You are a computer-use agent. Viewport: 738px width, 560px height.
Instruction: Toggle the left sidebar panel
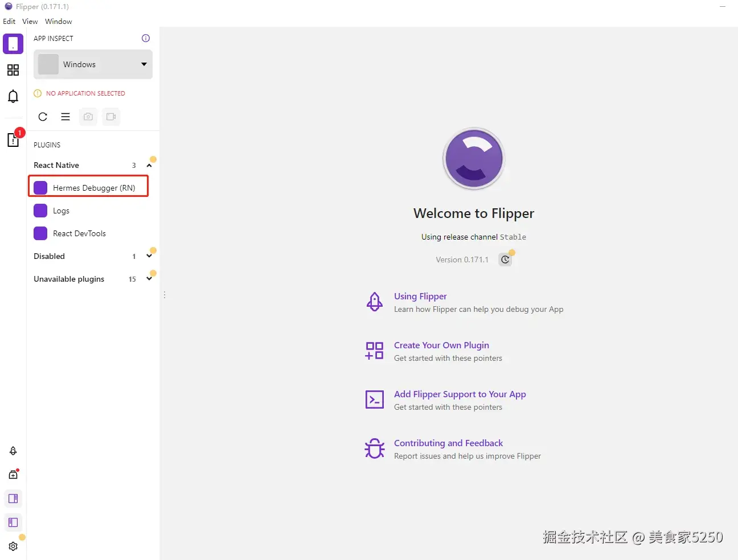[13, 522]
